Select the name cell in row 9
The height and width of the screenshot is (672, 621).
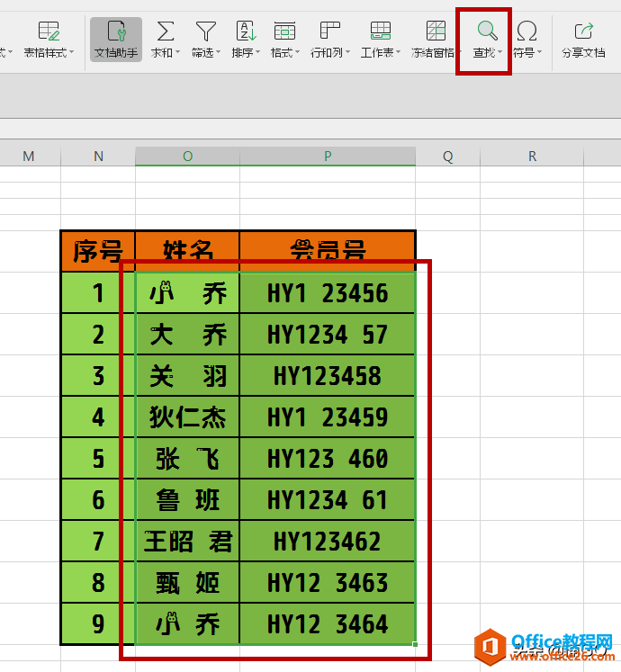(x=187, y=624)
